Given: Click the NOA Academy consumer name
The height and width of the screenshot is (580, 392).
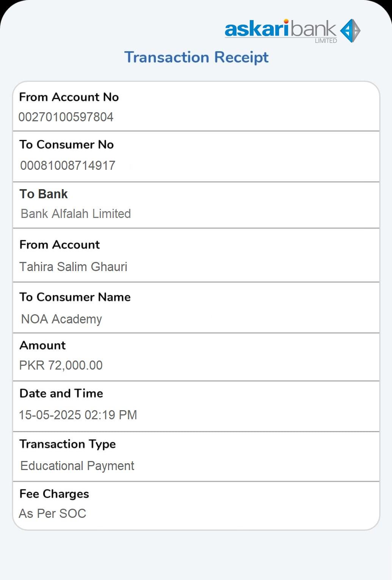Looking at the screenshot, I should click(x=61, y=319).
